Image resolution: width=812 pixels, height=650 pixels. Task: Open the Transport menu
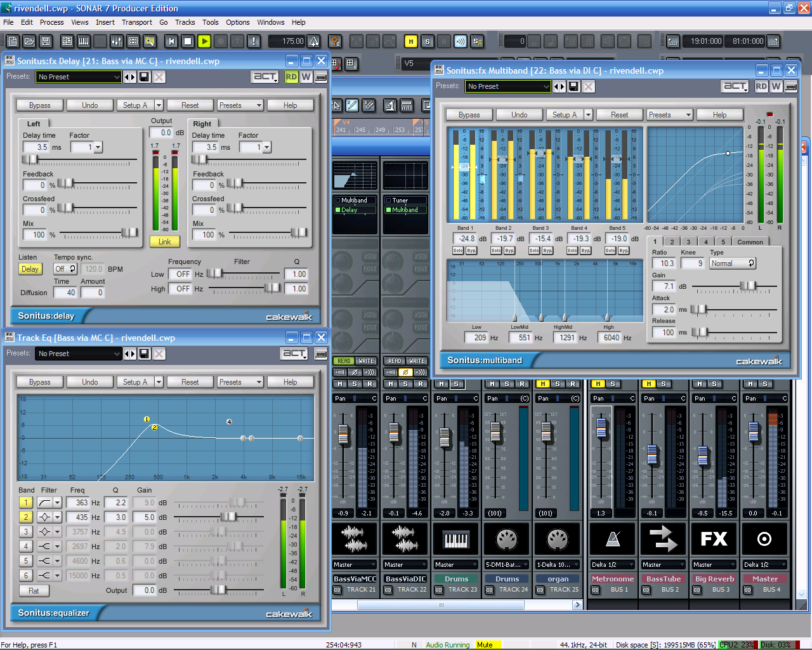(x=137, y=22)
